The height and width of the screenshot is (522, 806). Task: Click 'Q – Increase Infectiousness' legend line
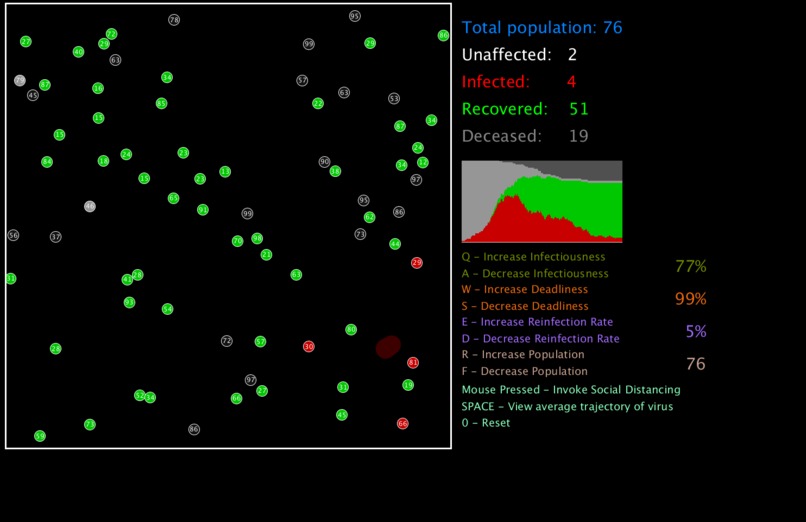533,257
